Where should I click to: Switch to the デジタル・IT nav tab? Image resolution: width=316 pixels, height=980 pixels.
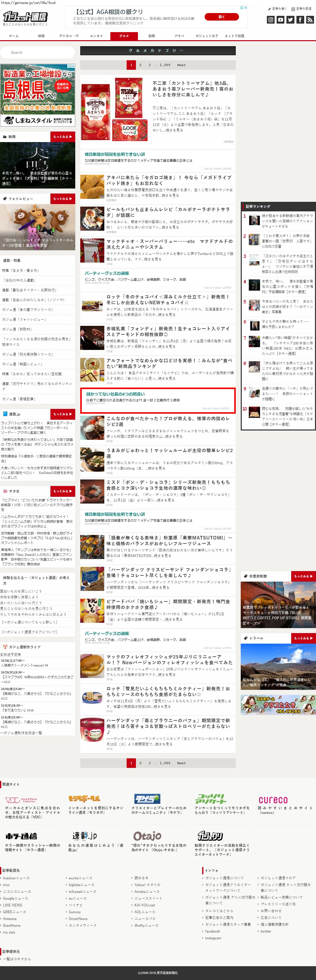[x=69, y=36]
